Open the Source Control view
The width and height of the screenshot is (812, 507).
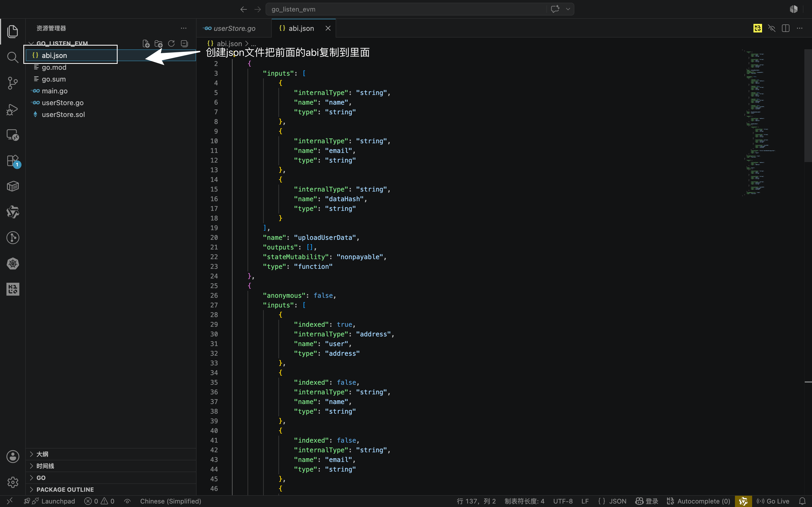coord(12,83)
